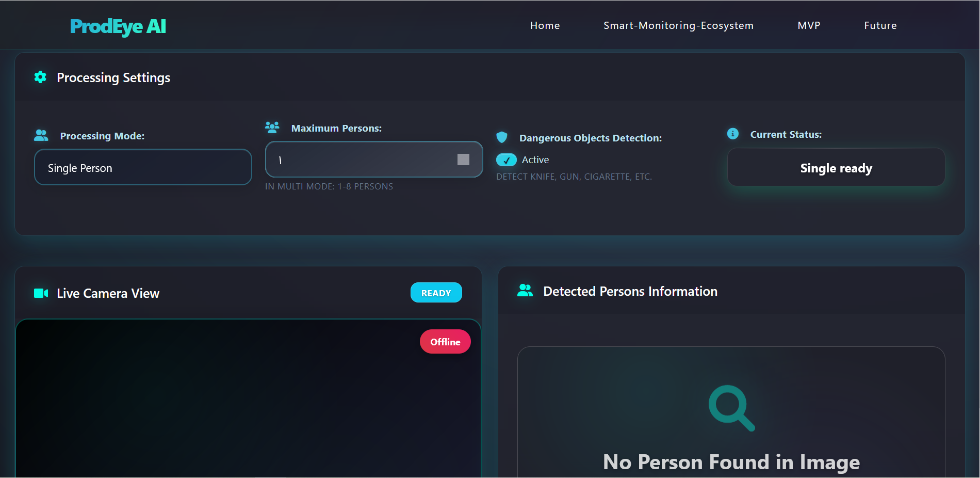Click the Processing Settings gear icon
The width and height of the screenshot is (980, 478).
point(40,77)
